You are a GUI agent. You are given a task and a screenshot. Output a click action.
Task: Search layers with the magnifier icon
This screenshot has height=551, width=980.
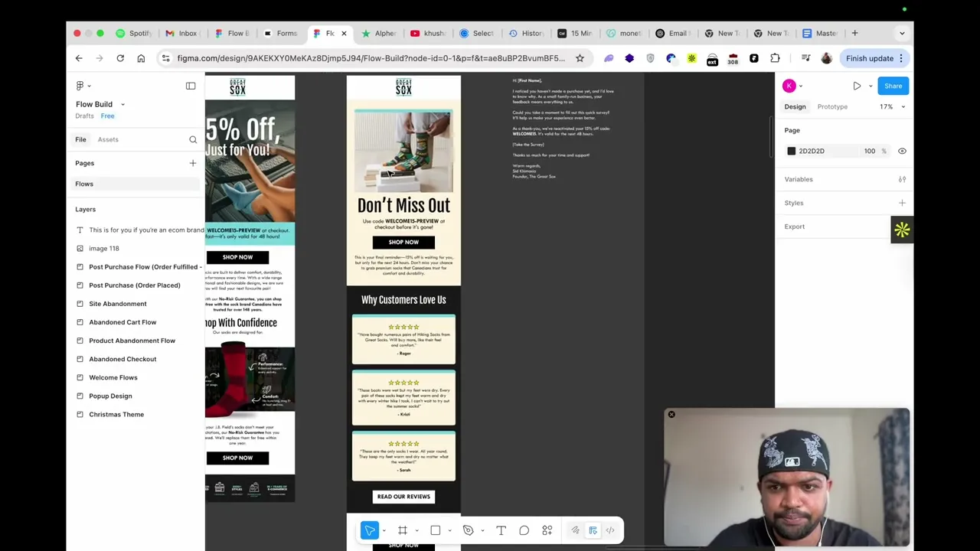(193, 139)
